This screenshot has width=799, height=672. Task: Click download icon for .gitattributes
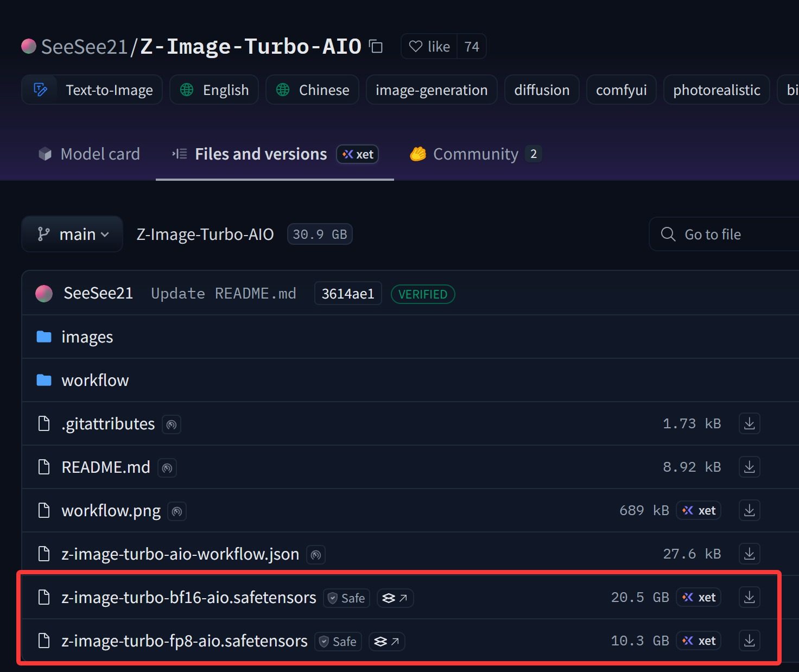pyautogui.click(x=749, y=423)
